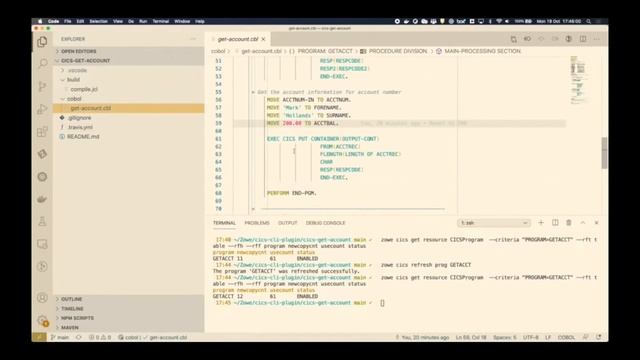
Task: Click the LF end-of-line indicator
Action: (x=548, y=338)
